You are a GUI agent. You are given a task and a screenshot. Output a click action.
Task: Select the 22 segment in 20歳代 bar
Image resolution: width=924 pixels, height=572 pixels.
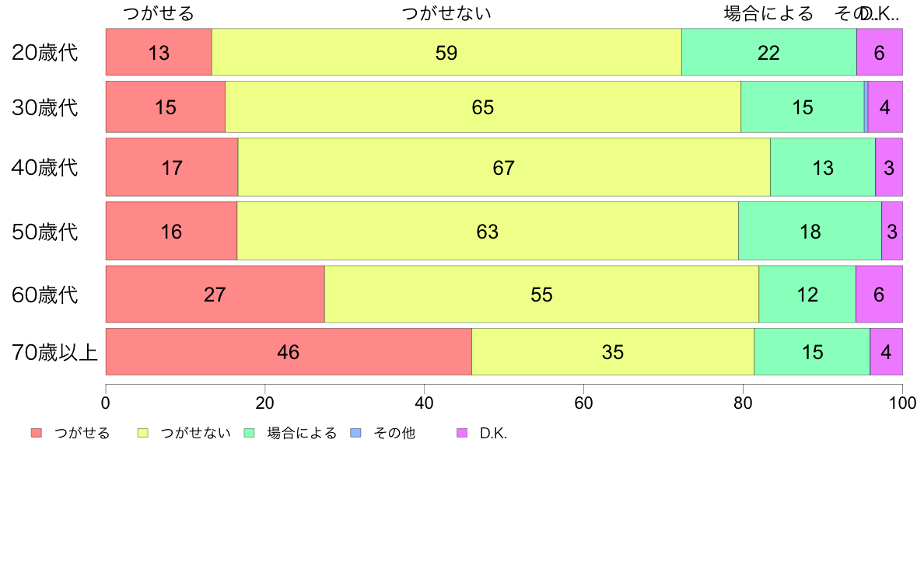click(x=769, y=52)
